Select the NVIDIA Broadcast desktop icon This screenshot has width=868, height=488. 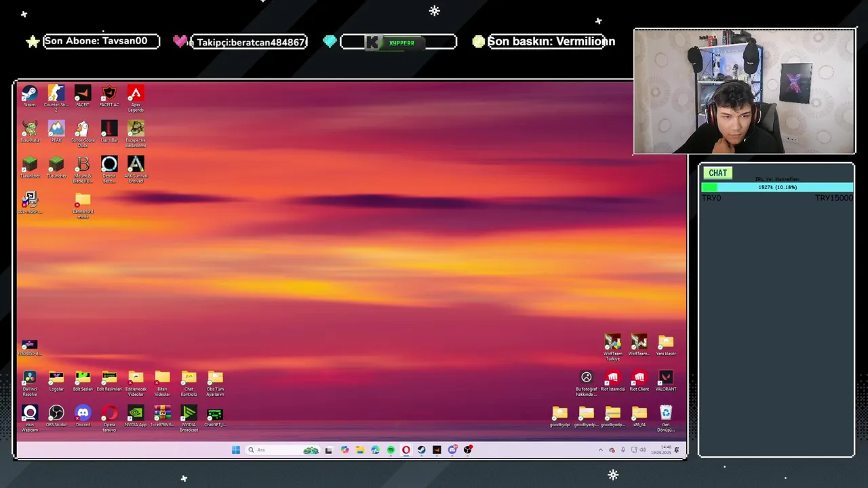coord(189,418)
